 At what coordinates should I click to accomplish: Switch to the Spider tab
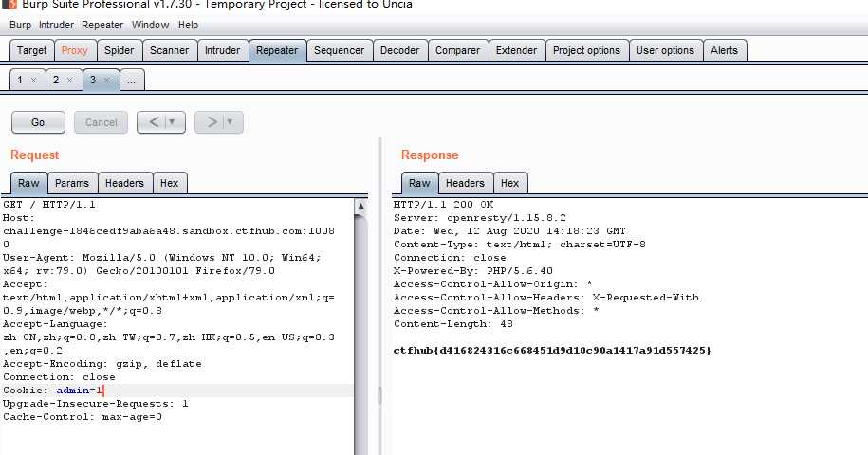[119, 50]
